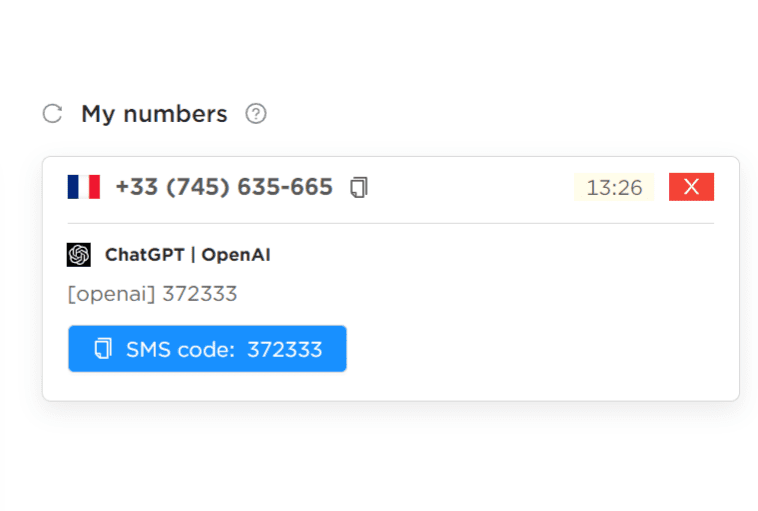Click the 13:26 countdown timer

point(614,187)
